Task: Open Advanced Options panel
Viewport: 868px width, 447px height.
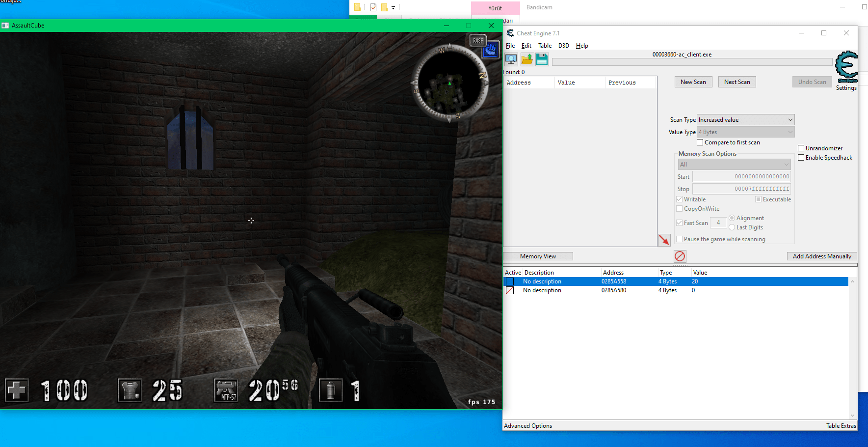Action: (528, 426)
